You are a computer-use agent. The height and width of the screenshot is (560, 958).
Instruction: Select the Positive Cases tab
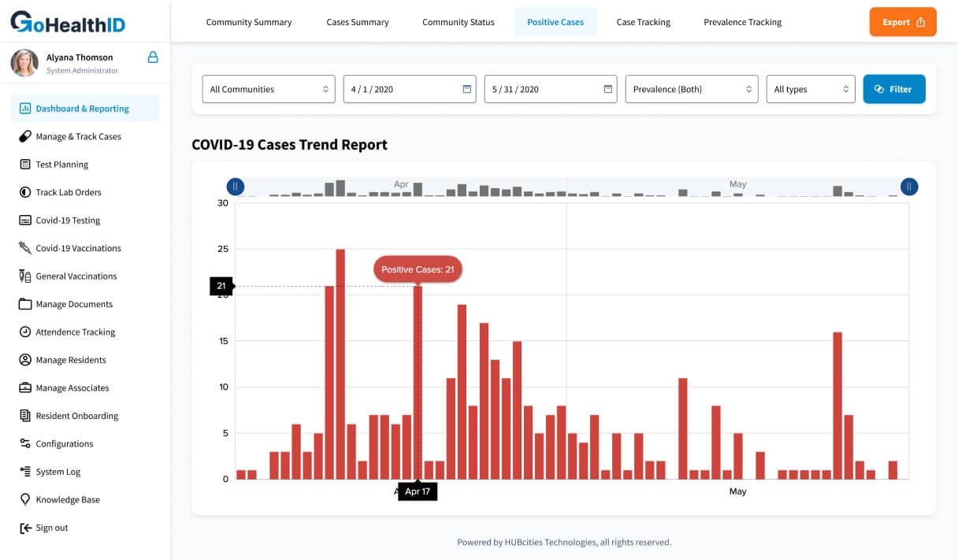(555, 22)
